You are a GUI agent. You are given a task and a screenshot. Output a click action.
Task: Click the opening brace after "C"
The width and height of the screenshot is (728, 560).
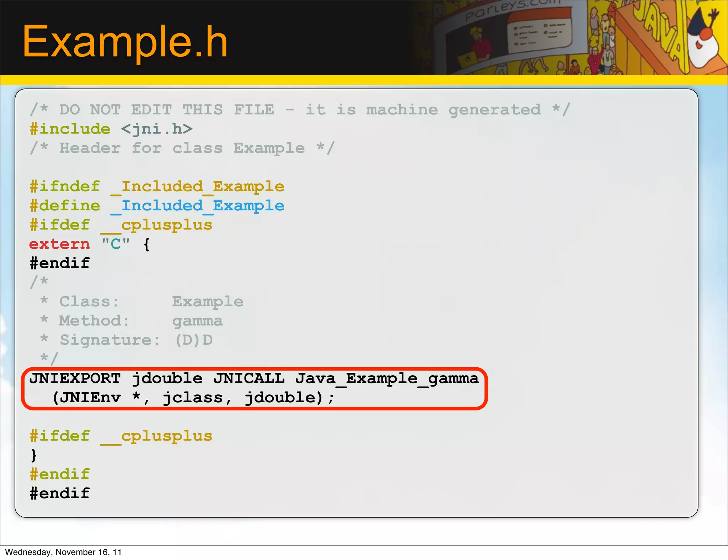point(146,244)
